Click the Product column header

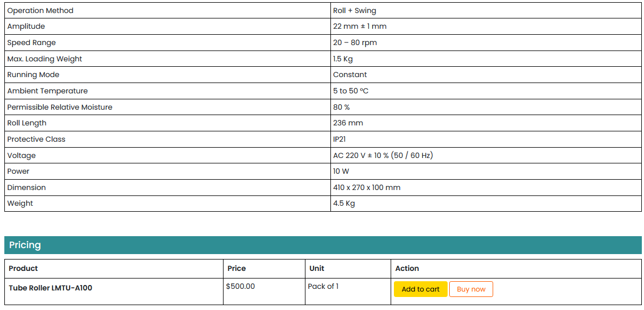pyautogui.click(x=23, y=268)
